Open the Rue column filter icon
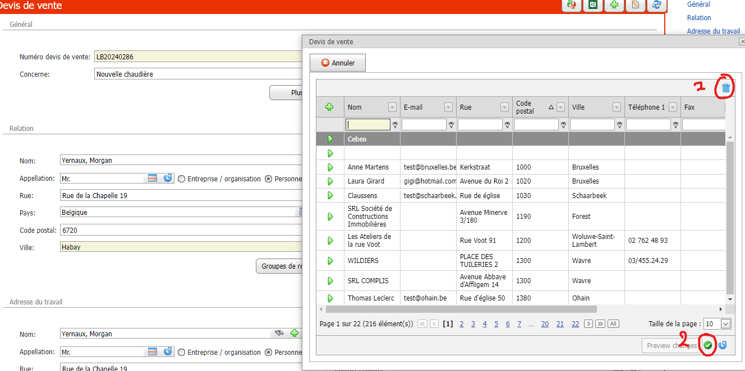Image resolution: width=745 pixels, height=371 pixels. click(507, 125)
